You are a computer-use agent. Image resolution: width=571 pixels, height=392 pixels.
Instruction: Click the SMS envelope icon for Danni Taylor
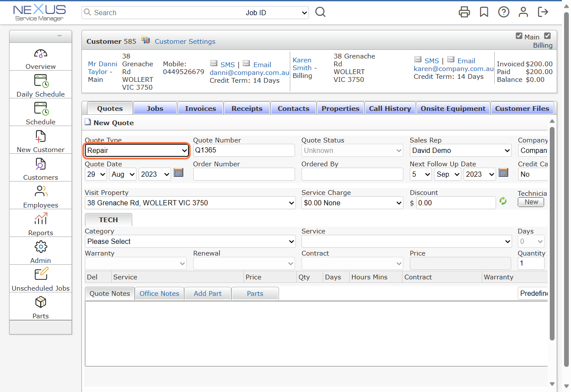[214, 63]
